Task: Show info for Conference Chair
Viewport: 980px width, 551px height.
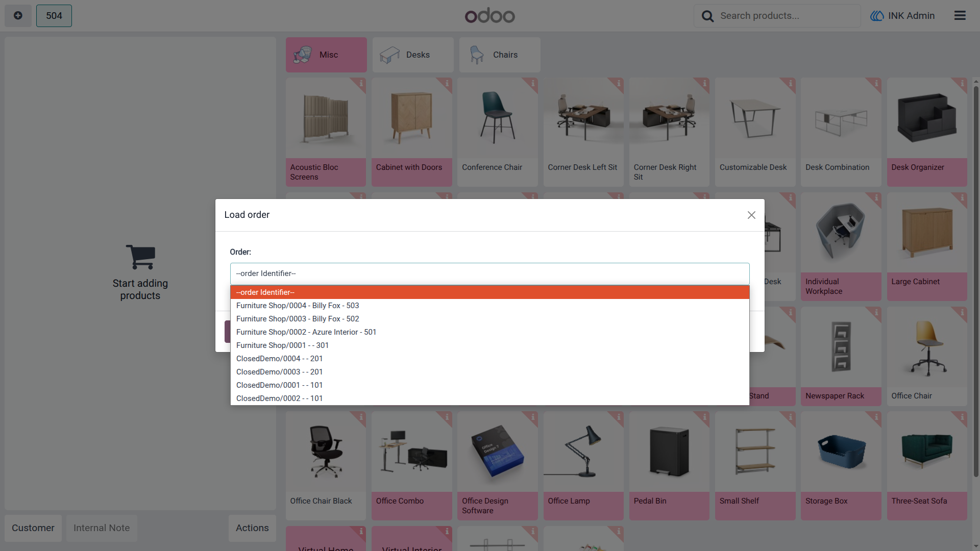Action: 532,83
